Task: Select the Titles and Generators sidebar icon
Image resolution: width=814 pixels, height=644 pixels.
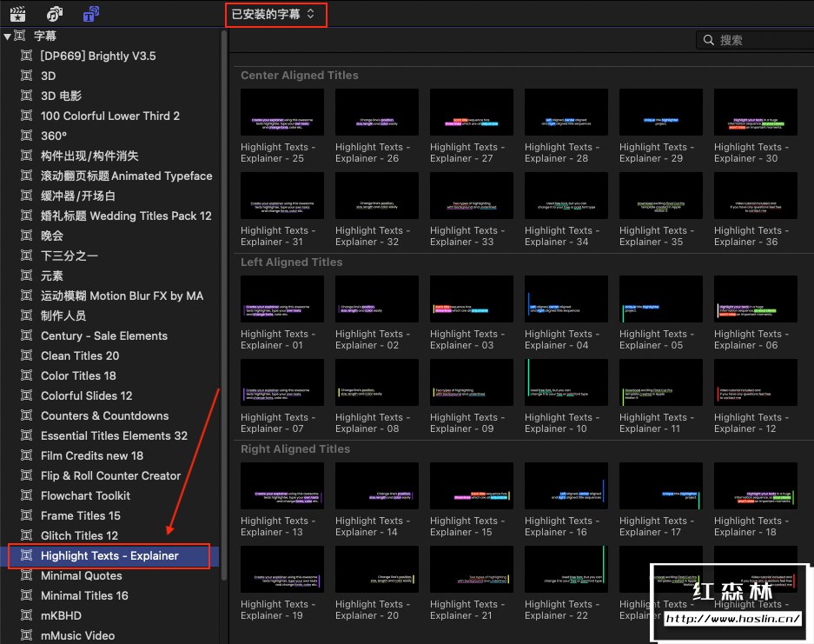Action: click(90, 14)
